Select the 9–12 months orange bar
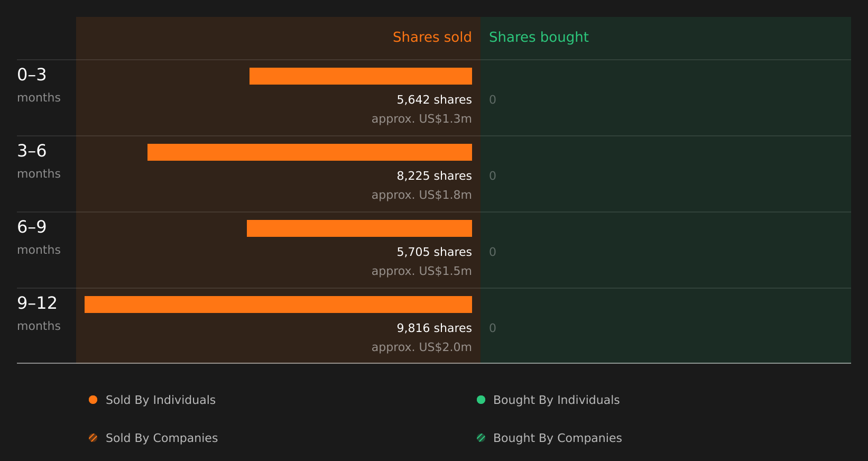This screenshot has width=868, height=461. coord(278,305)
